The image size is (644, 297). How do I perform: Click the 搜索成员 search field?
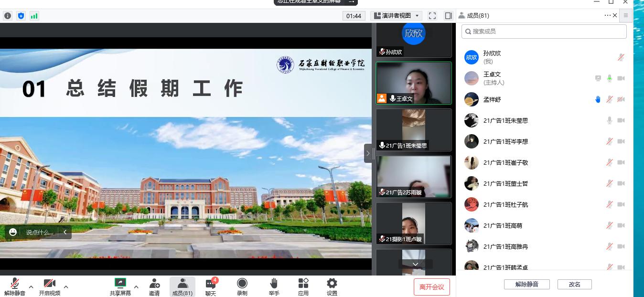point(544,32)
